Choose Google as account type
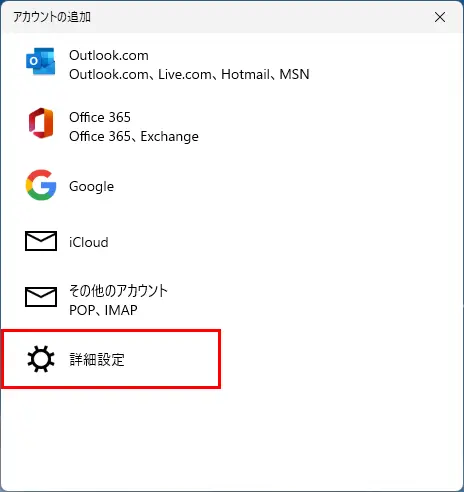 [x=91, y=186]
